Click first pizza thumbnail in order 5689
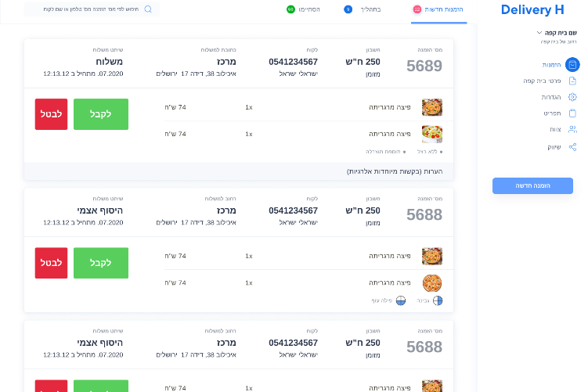The height and width of the screenshot is (392, 588). pos(432,107)
